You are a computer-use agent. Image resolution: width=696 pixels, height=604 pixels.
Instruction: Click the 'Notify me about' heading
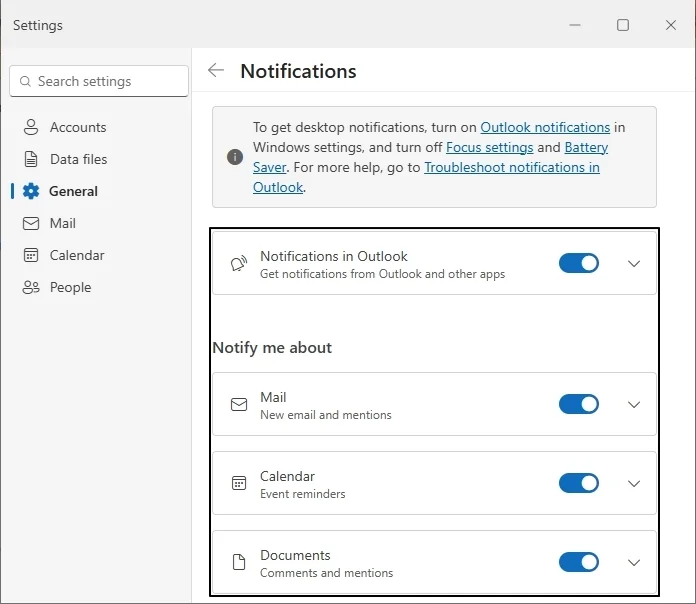pyautogui.click(x=272, y=347)
